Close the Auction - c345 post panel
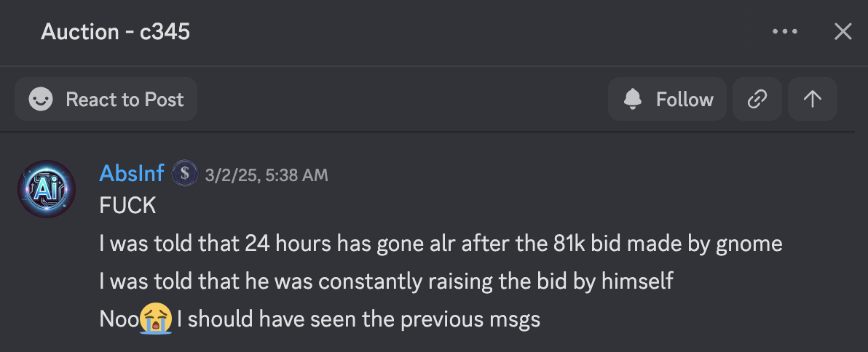Image resolution: width=868 pixels, height=352 pixels. click(843, 32)
